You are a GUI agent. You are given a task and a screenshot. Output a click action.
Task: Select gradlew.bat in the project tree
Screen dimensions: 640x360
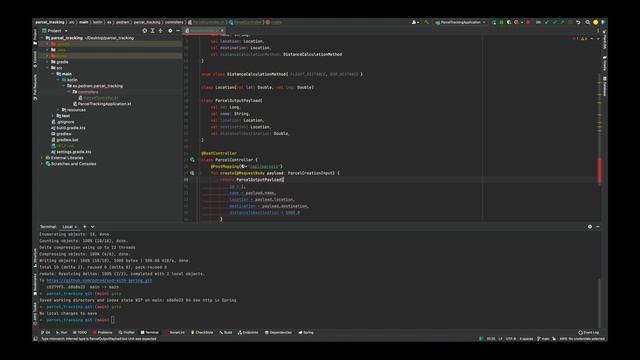pos(64,140)
